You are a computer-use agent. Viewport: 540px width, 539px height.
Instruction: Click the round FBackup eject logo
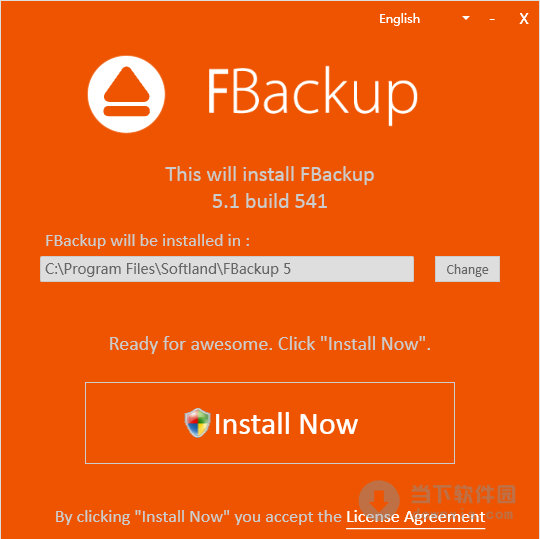point(126,94)
